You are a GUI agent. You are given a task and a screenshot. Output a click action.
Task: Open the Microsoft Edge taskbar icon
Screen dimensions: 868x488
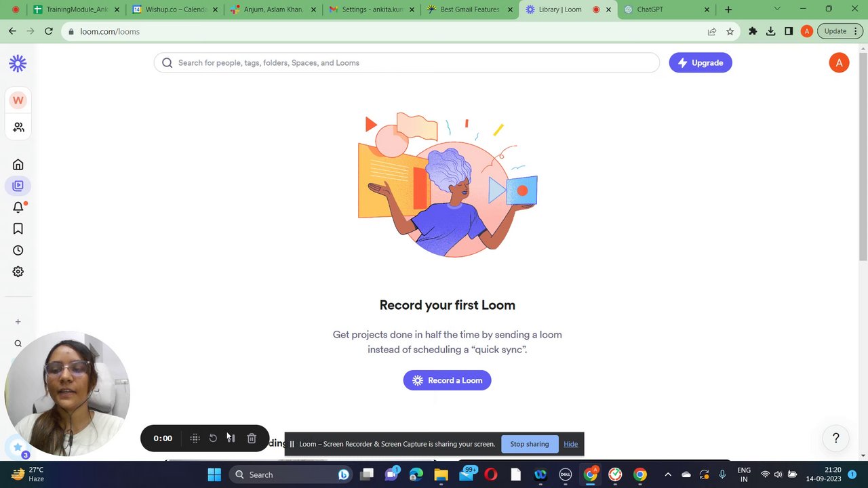tap(416, 474)
